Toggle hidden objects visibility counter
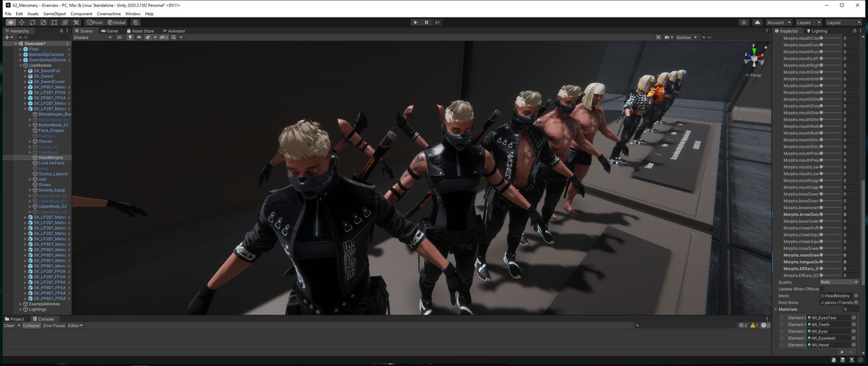Screen dimensions: 868x366 [x=165, y=37]
